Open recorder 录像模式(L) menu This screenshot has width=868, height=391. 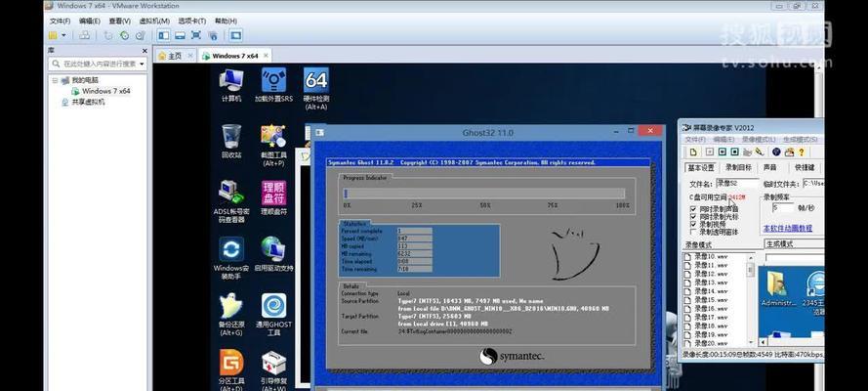pyautogui.click(x=759, y=140)
